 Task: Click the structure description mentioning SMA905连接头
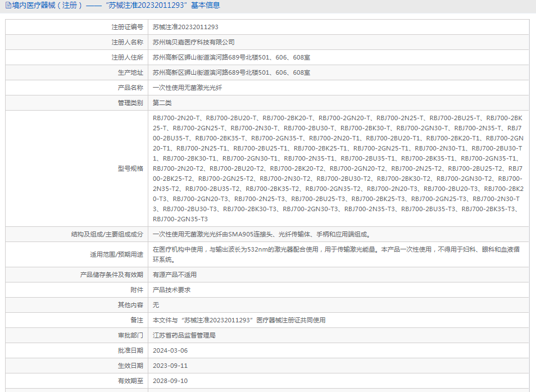pyautogui.click(x=262, y=234)
